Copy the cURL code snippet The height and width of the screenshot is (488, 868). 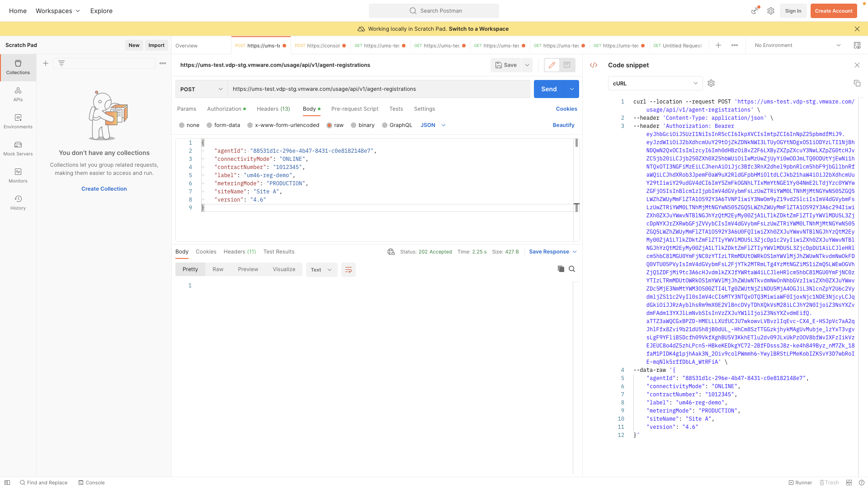pyautogui.click(x=857, y=83)
